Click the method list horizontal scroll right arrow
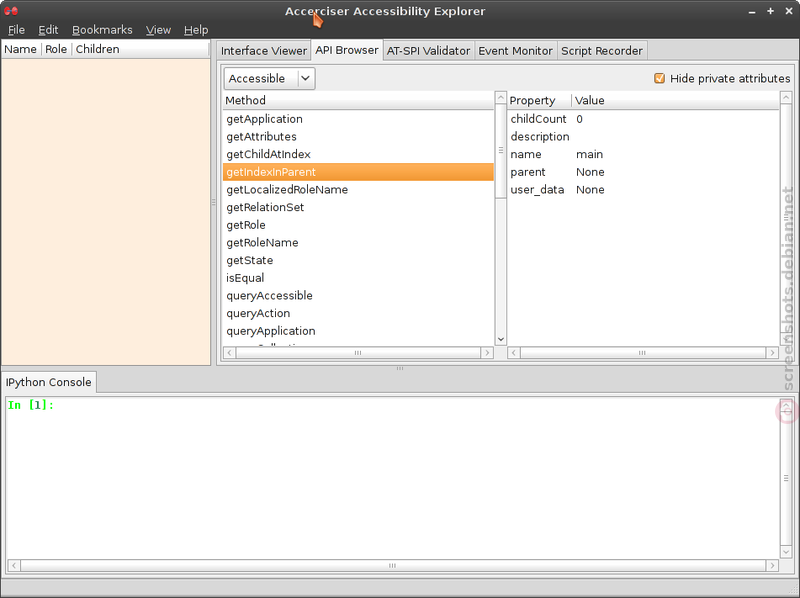 coord(487,353)
